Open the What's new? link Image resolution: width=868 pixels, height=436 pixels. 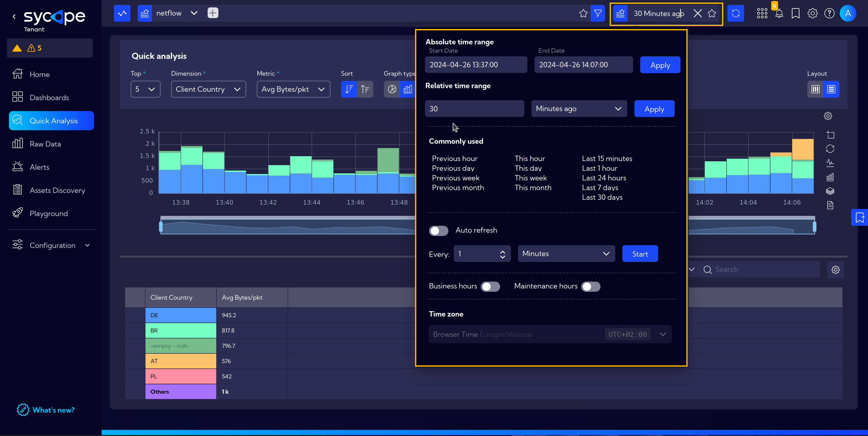[46, 410]
